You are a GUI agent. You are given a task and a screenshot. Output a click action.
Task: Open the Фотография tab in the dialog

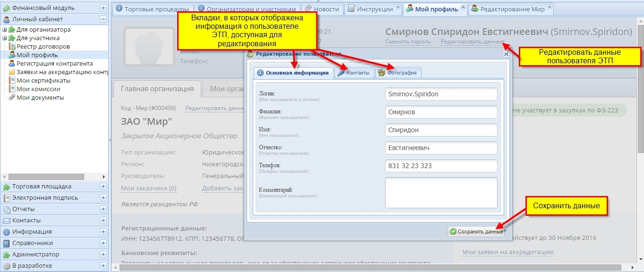point(398,73)
